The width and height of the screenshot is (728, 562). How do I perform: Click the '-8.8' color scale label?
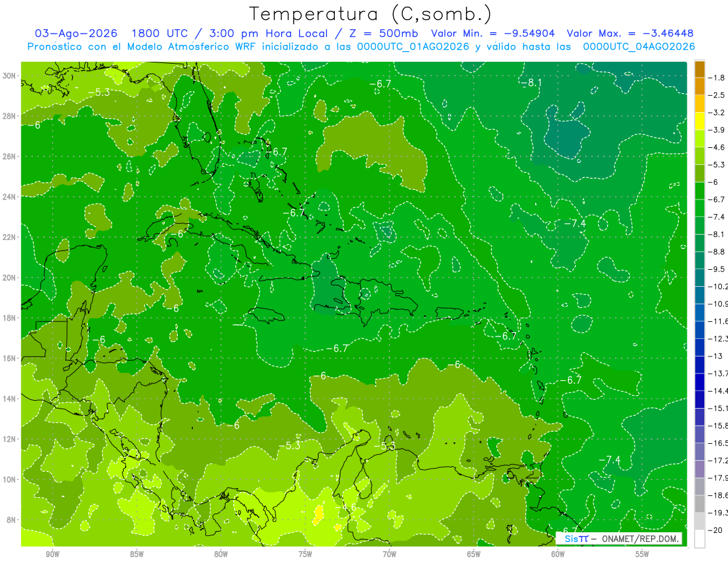(x=718, y=252)
